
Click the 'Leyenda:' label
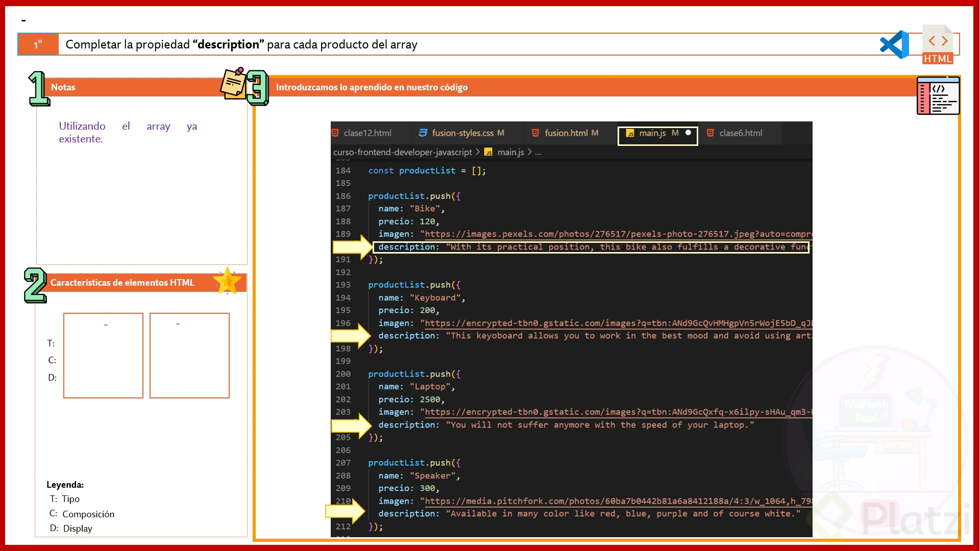[x=65, y=485]
